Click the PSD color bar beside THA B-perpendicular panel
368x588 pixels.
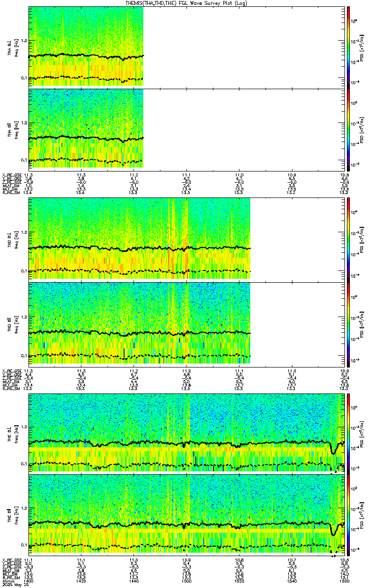[348, 47]
